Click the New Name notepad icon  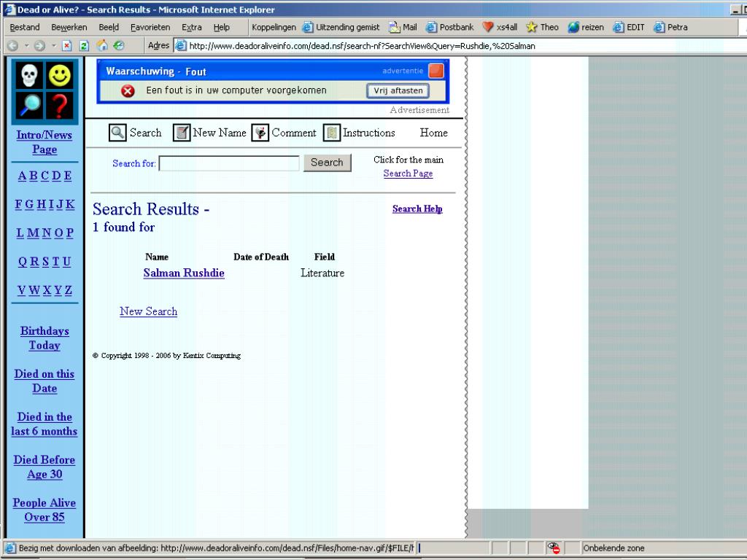pos(182,133)
